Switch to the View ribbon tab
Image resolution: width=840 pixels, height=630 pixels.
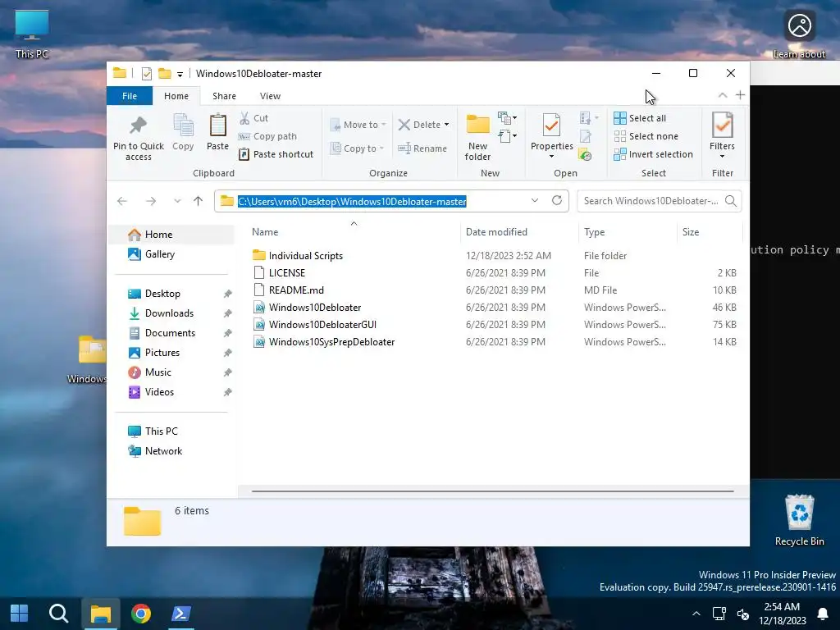pyautogui.click(x=270, y=96)
